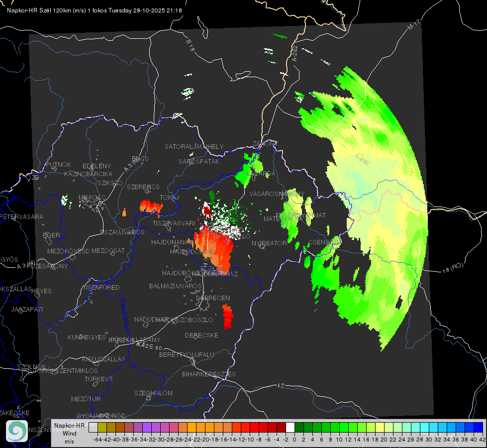Click the red echo blob southeast of Debrecen
Screen dimensions: 487x448
[x=228, y=317]
